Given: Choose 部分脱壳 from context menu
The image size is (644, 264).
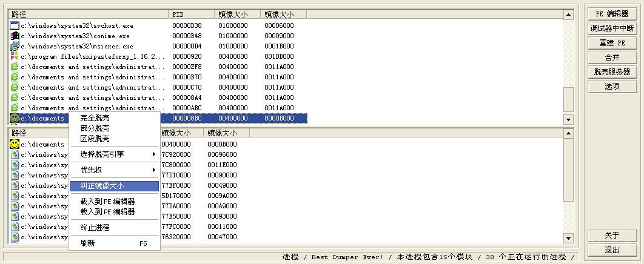Looking at the screenshot, I should click(x=115, y=128).
